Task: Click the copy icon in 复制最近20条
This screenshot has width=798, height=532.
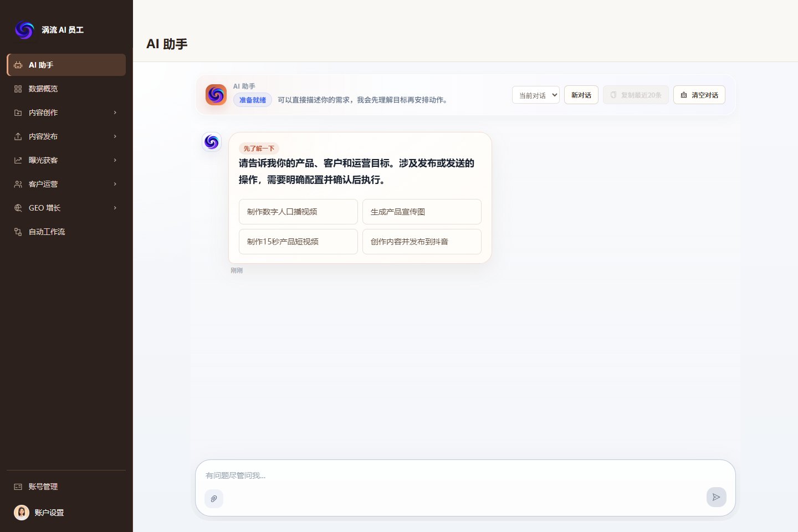Action: [613, 95]
